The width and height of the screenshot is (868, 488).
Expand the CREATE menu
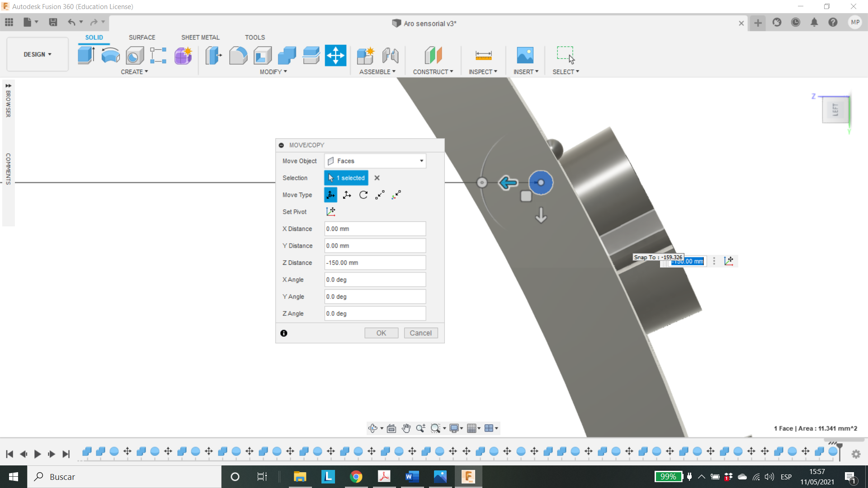click(134, 72)
